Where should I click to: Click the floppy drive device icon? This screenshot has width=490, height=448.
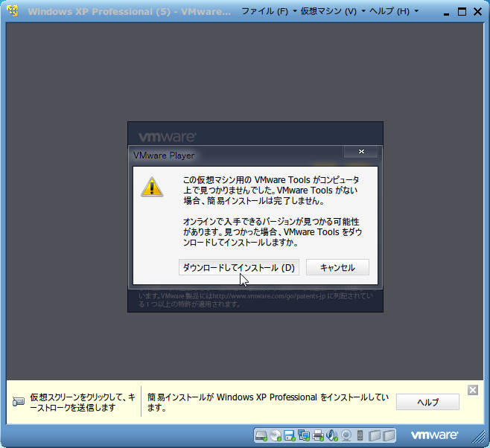(290, 435)
